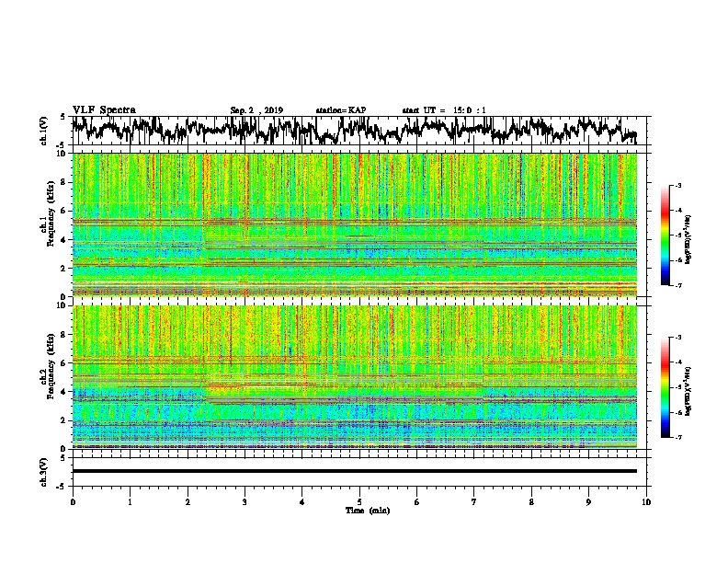Click the ch.2 "Frequency (kHz)" axis label
Image resolution: width=728 pixels, height=563 pixels.
click(51, 366)
